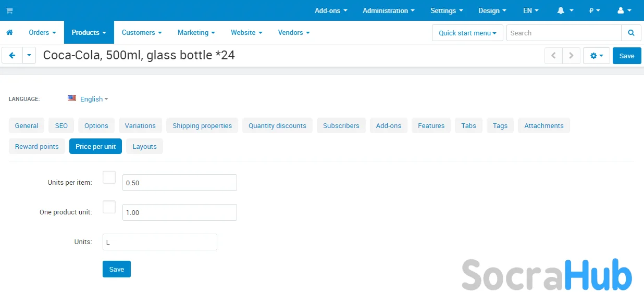This screenshot has width=644, height=293.
Task: Switch to the Quantity discounts tab
Action: click(277, 125)
